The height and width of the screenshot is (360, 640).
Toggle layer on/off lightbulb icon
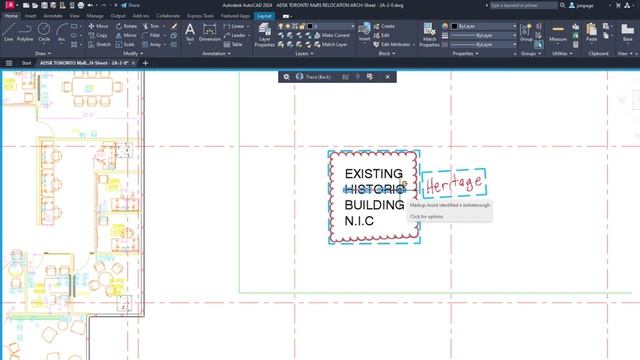pyautogui.click(x=280, y=26)
